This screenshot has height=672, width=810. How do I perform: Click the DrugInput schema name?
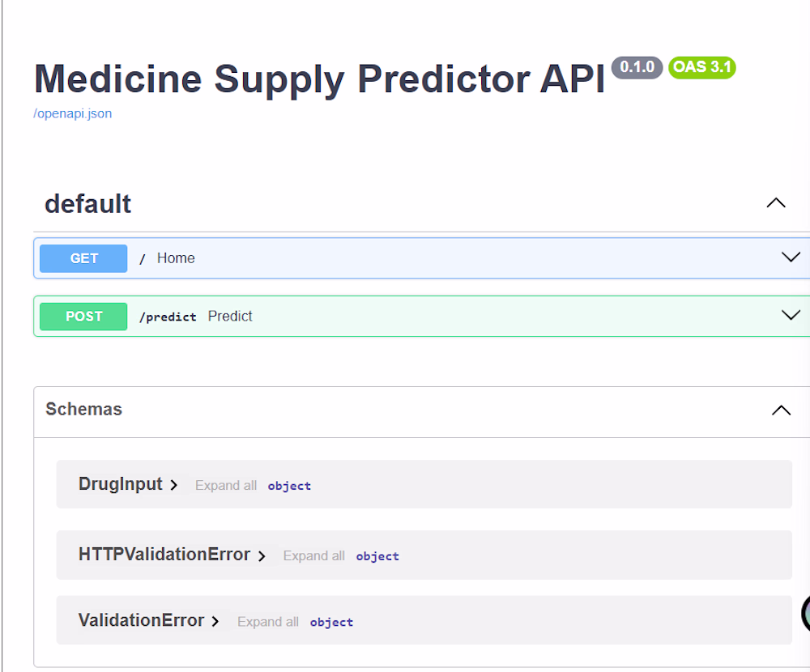[120, 484]
